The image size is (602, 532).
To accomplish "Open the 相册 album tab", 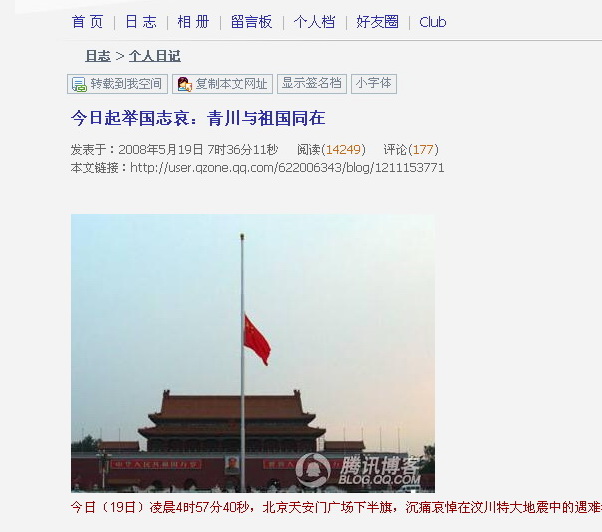I will pyautogui.click(x=194, y=22).
